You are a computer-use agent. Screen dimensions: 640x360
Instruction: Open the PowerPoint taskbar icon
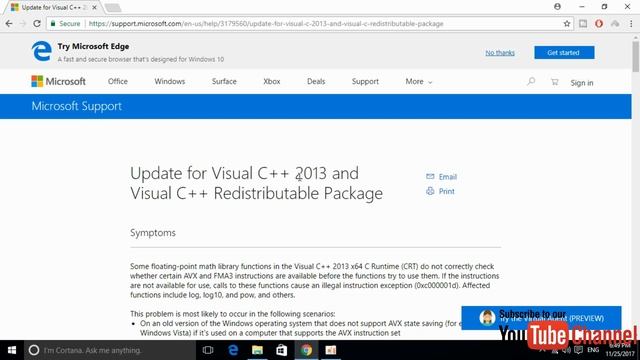(x=331, y=350)
